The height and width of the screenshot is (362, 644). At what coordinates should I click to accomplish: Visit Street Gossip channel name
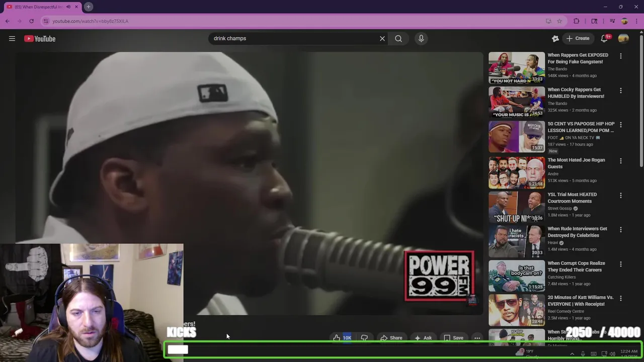click(559, 208)
